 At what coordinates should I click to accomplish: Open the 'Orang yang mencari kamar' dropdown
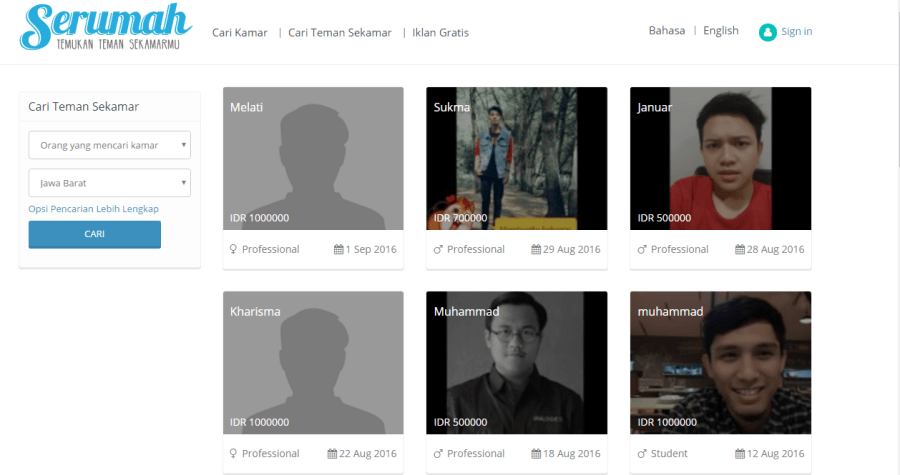109,145
